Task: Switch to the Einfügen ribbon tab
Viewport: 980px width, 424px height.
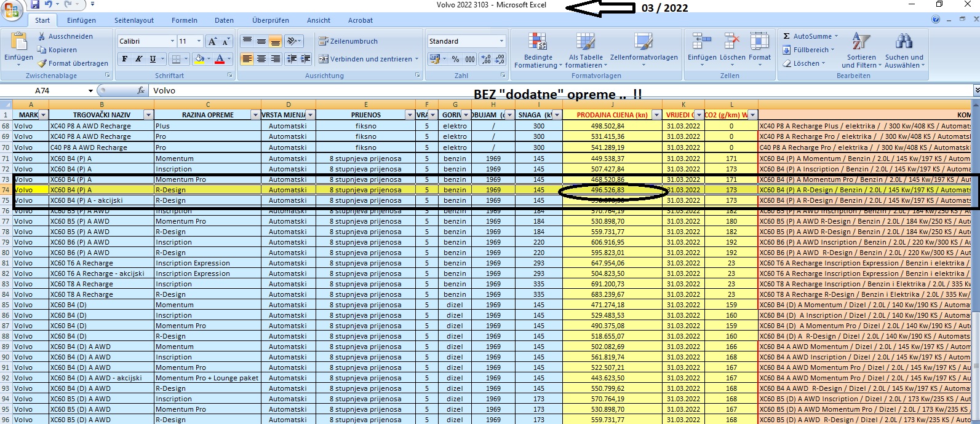Action: point(81,20)
